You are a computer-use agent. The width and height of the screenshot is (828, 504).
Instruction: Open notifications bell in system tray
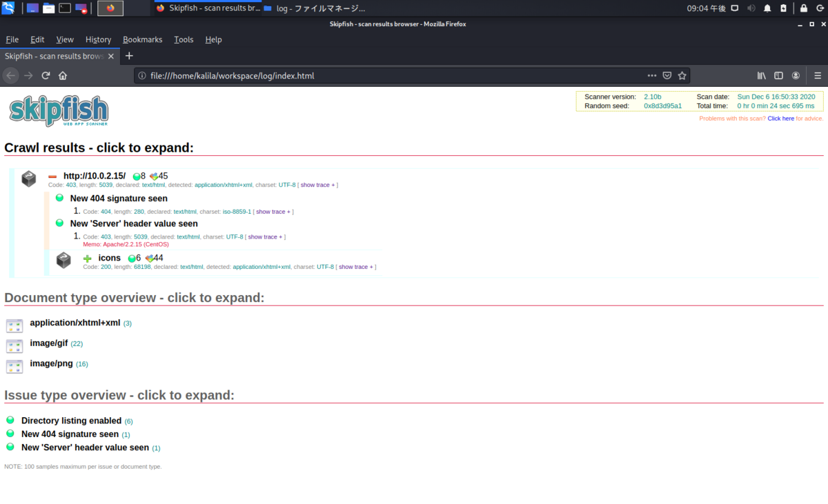767,8
